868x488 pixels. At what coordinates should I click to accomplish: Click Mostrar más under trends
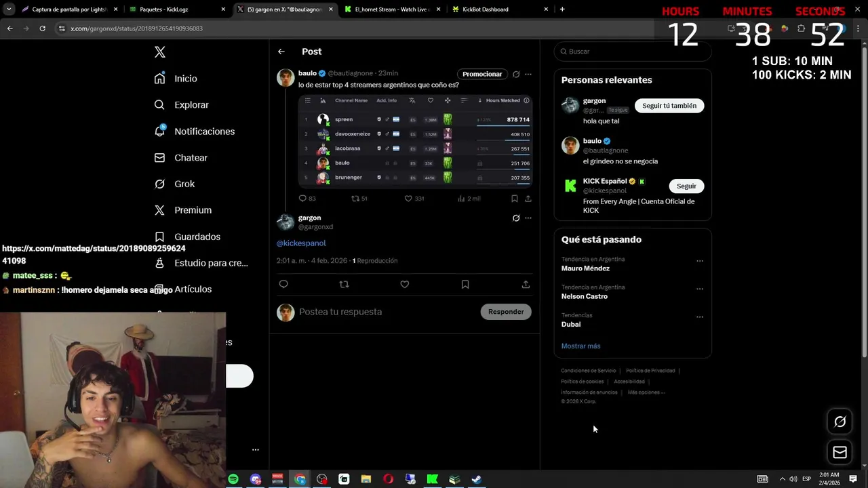pyautogui.click(x=580, y=346)
